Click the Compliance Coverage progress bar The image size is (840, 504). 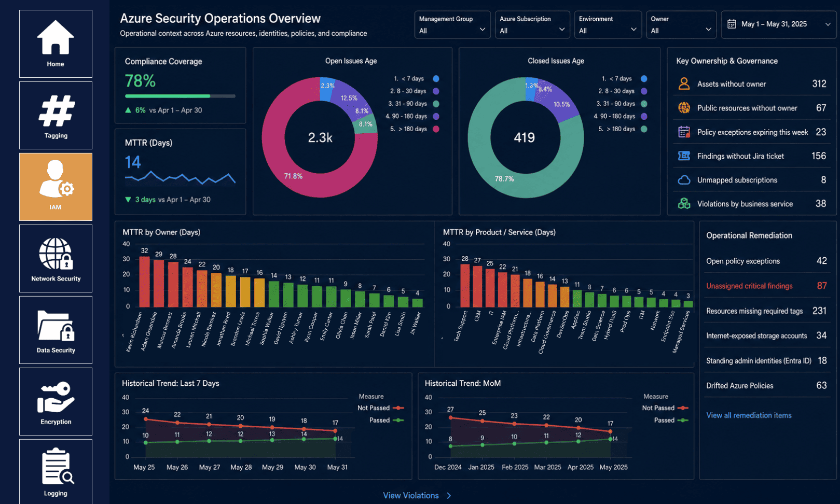pyautogui.click(x=180, y=96)
